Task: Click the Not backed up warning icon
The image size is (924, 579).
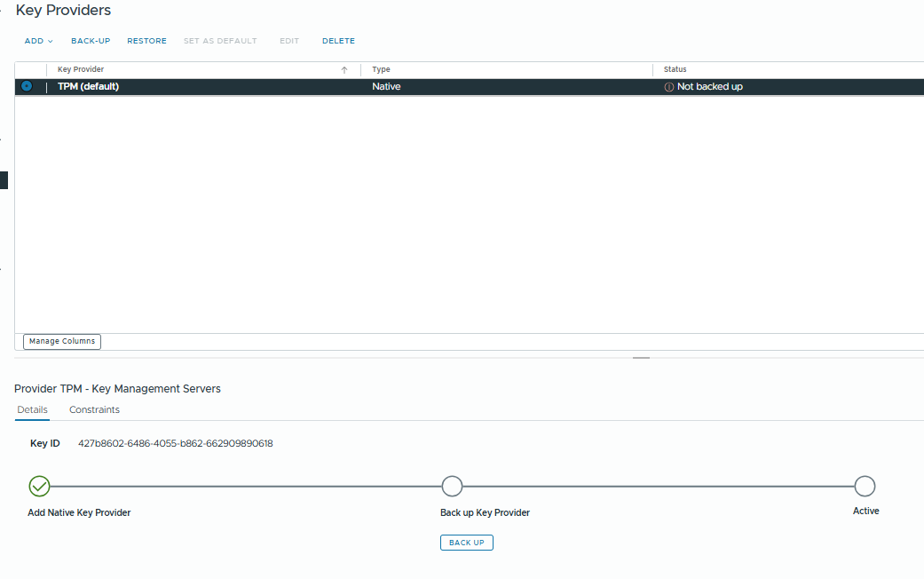Action: pyautogui.click(x=669, y=87)
